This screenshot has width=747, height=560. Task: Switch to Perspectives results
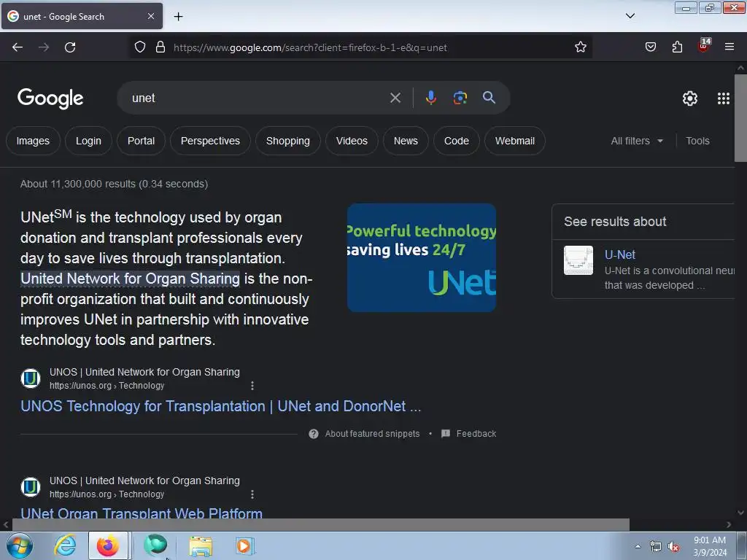[210, 141]
